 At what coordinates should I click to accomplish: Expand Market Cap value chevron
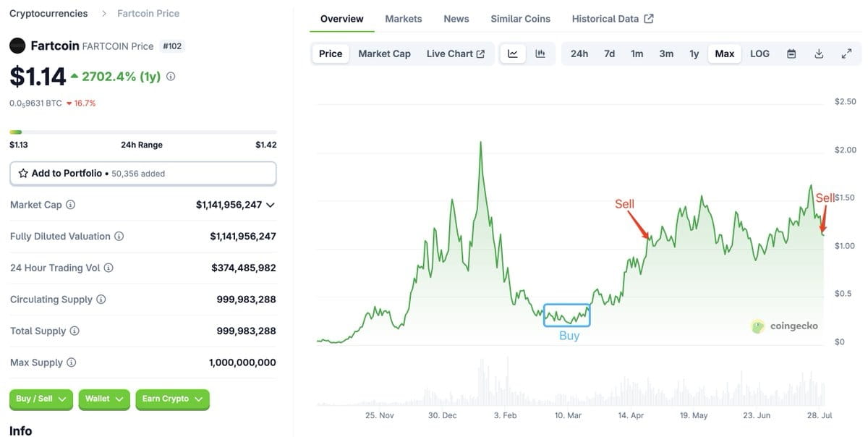point(271,205)
